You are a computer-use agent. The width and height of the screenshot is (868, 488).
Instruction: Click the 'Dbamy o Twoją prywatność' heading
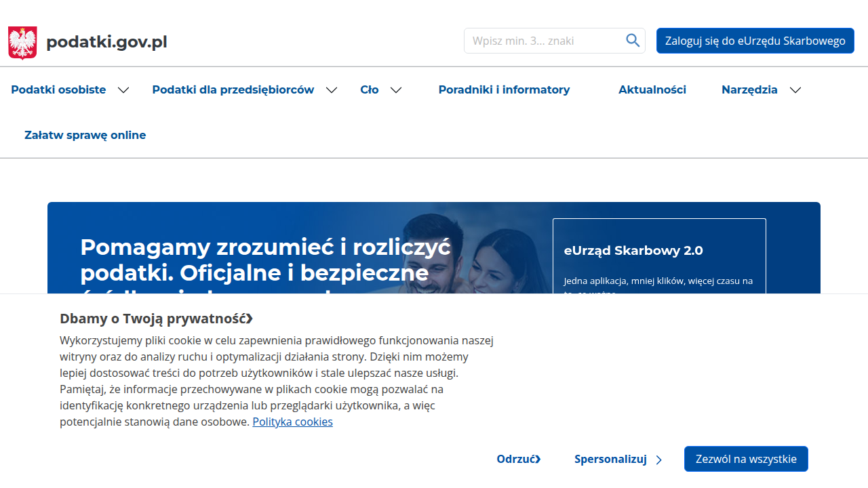[156, 319]
